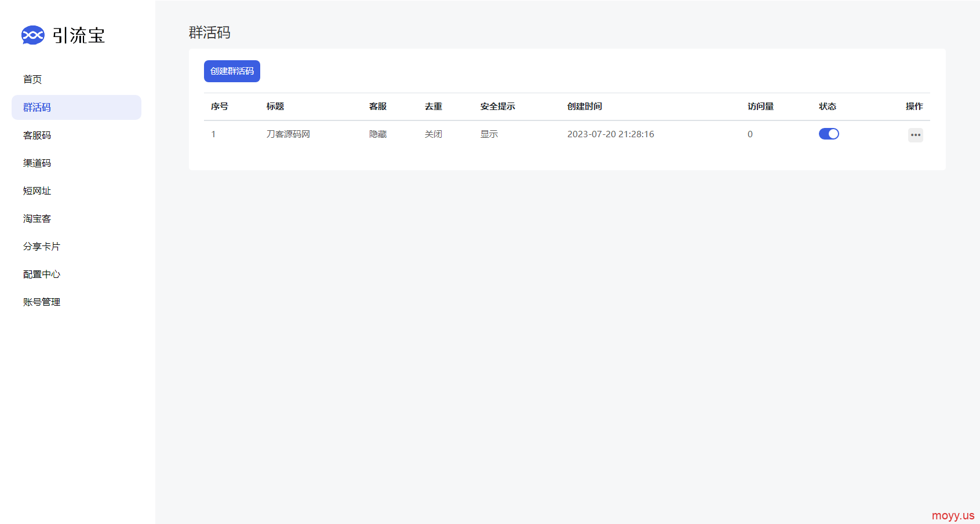Open the 短网址 page

(x=37, y=190)
